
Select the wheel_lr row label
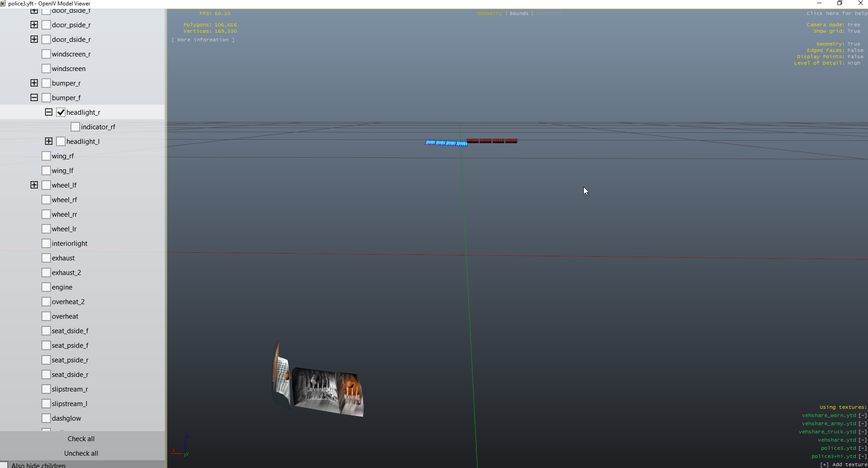[64, 229]
